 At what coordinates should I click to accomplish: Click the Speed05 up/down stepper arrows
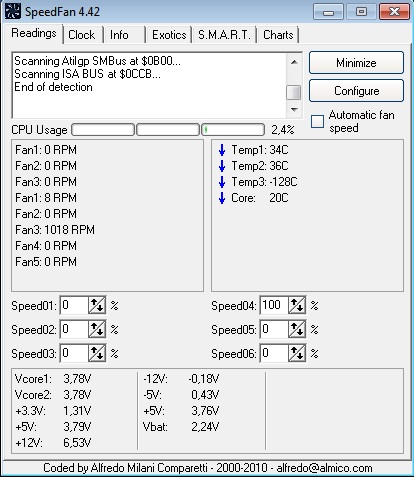(297, 329)
